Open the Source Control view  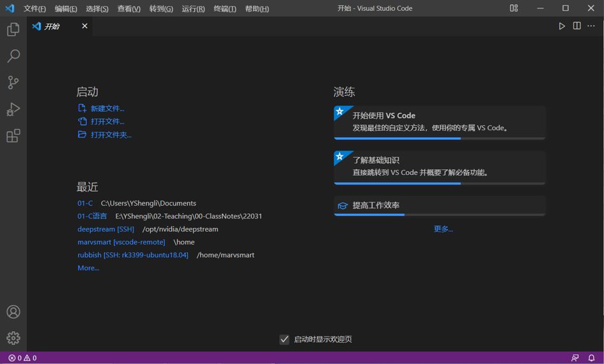pyautogui.click(x=13, y=82)
